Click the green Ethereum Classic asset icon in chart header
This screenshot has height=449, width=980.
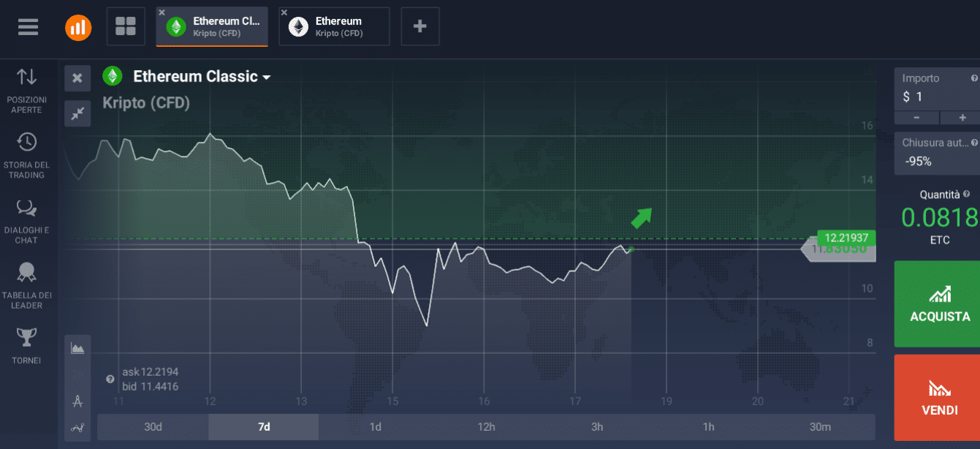(112, 76)
